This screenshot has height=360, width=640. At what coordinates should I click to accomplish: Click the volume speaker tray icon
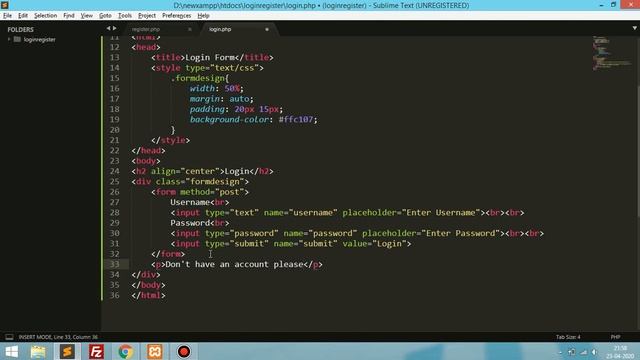click(594, 352)
